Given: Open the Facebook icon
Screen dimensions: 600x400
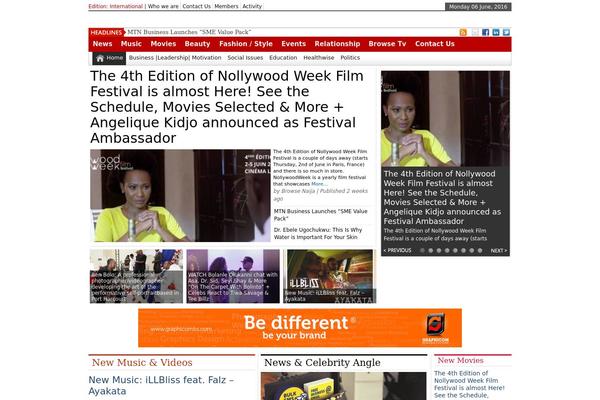Looking at the screenshot, I should (x=485, y=33).
